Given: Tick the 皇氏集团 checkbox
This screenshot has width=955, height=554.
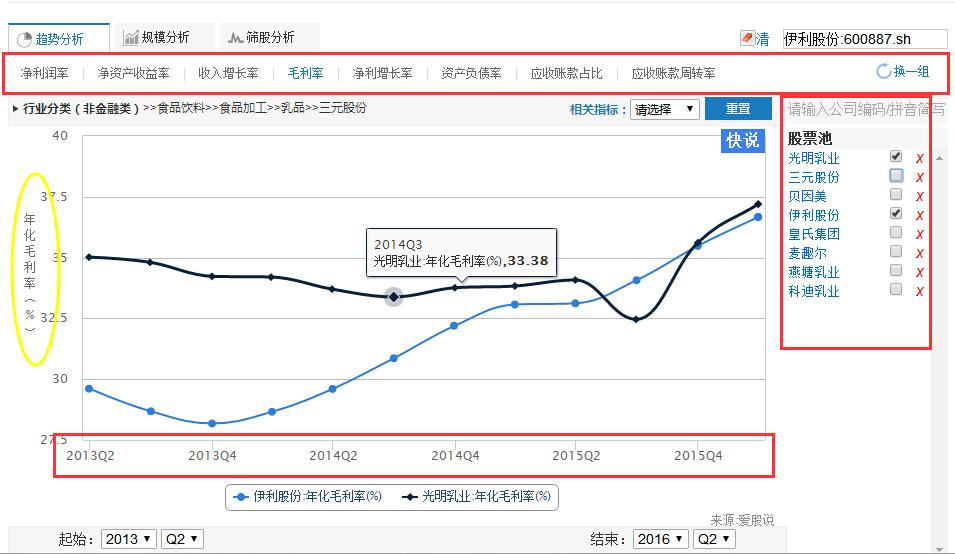Looking at the screenshot, I should [895, 232].
